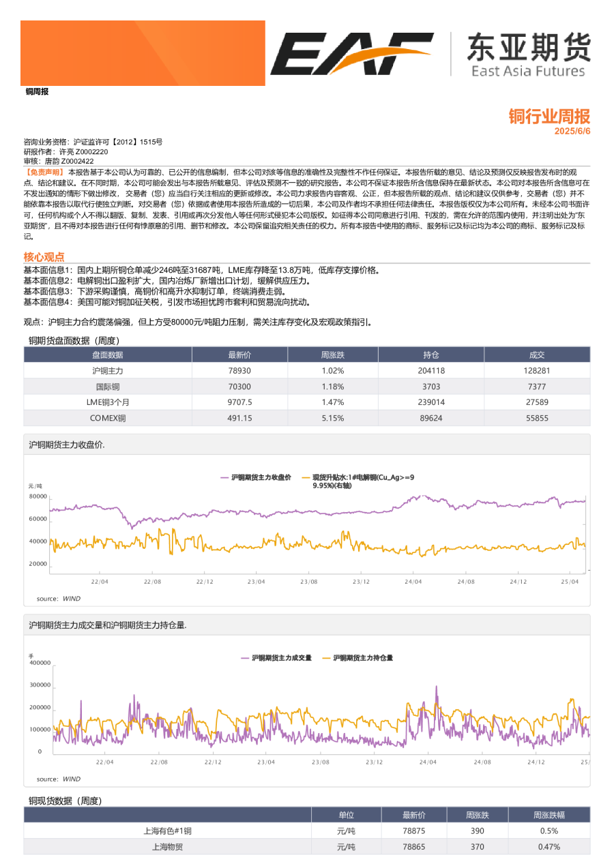Screen dimensions: 614x868
Task: Click the source WIND label under price chart
Action: pyautogui.click(x=59, y=597)
